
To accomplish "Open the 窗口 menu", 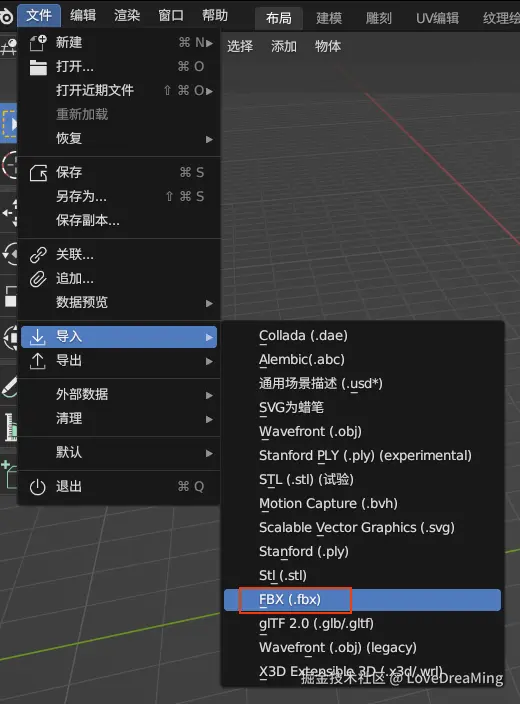I will [x=171, y=16].
